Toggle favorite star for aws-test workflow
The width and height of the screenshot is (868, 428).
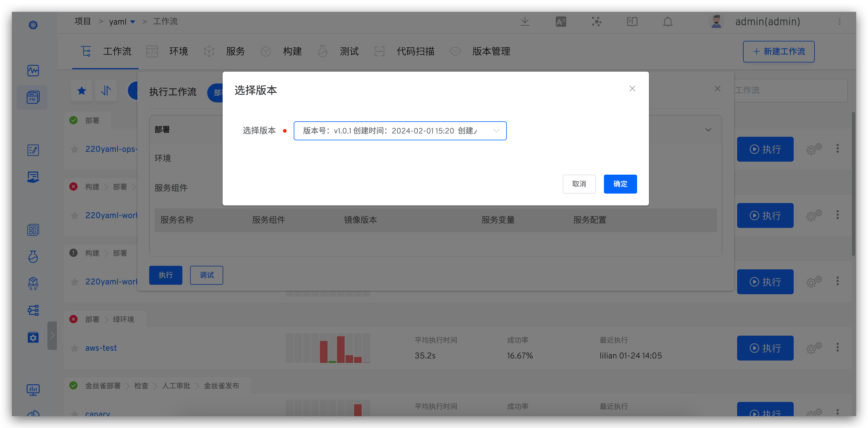click(x=75, y=348)
